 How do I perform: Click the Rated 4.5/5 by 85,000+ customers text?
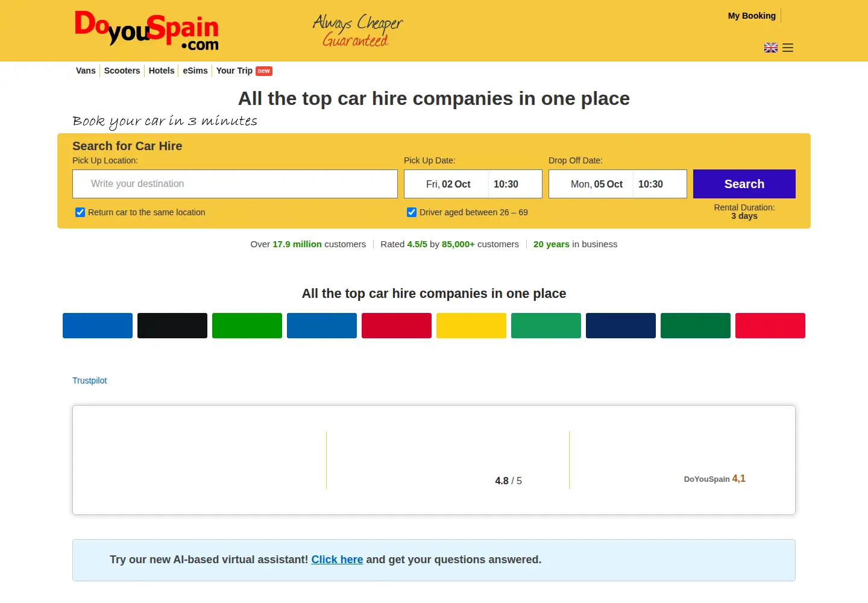pos(450,244)
